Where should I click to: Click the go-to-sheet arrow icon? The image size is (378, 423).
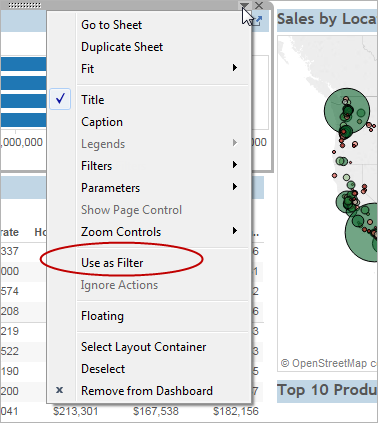click(x=257, y=21)
